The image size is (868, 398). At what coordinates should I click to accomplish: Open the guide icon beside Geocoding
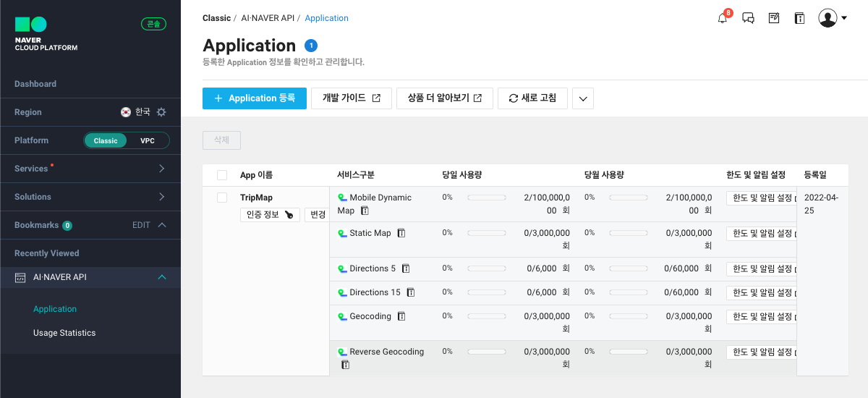[x=401, y=316]
